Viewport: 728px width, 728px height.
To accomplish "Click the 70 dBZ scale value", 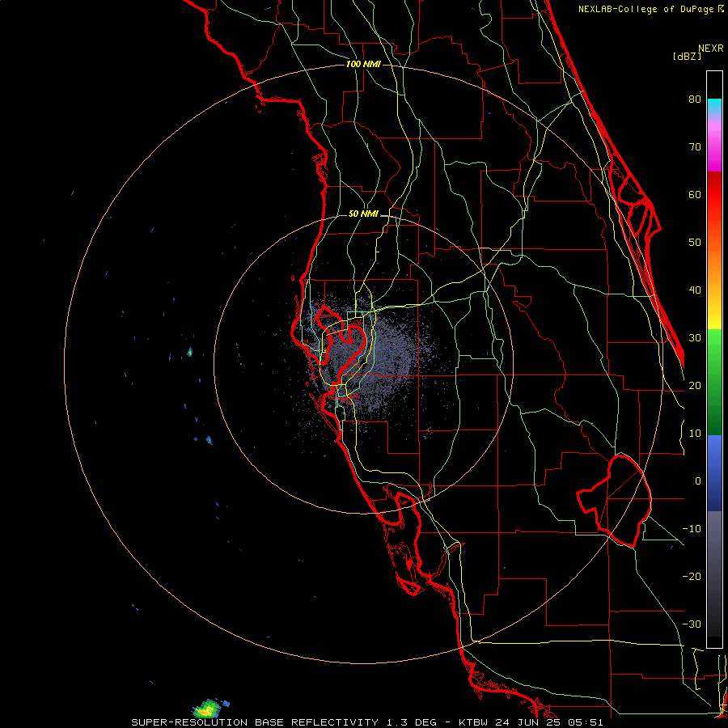I will pos(695,147).
